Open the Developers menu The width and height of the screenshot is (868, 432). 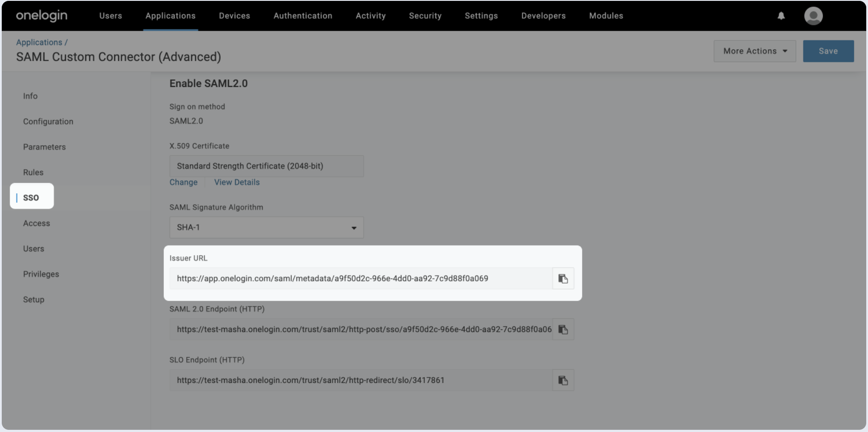(543, 16)
